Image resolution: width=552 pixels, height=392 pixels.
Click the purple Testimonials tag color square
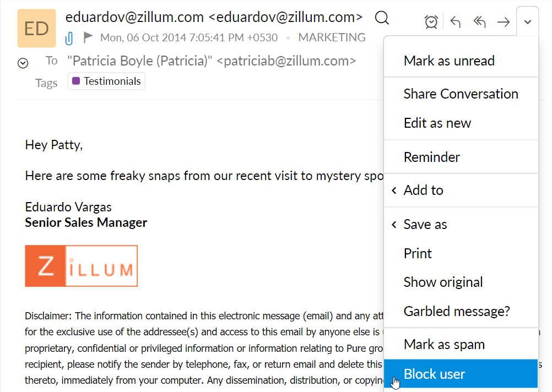(76, 81)
